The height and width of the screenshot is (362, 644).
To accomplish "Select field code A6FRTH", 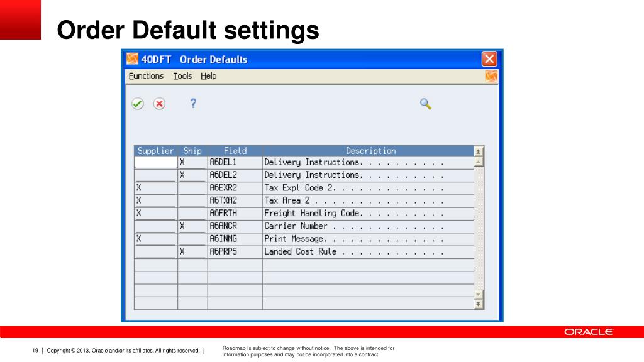I will (x=223, y=214).
